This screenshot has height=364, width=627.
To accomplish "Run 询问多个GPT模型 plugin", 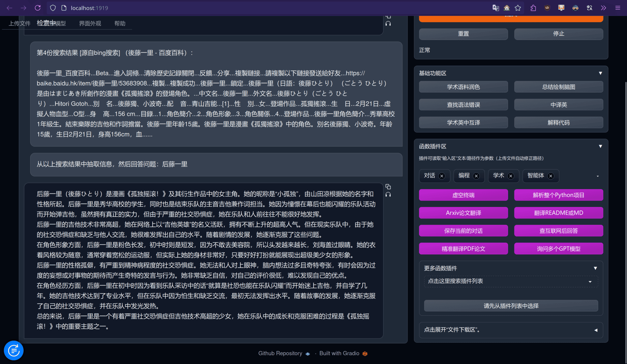I will tap(559, 249).
